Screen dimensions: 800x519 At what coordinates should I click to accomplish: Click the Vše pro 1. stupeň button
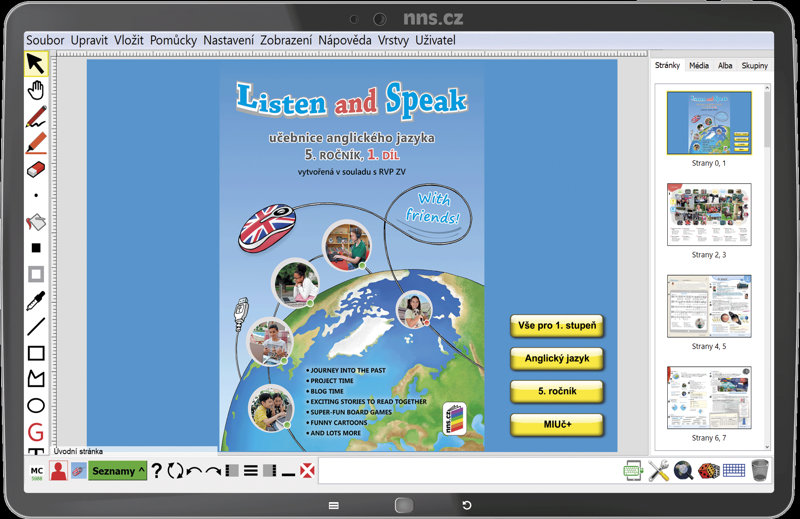[557, 326]
